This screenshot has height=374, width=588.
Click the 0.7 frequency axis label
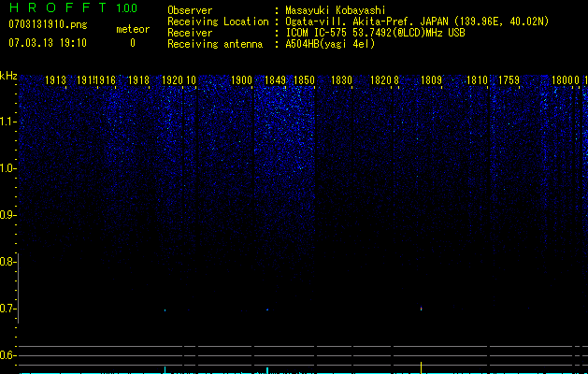tap(7, 309)
